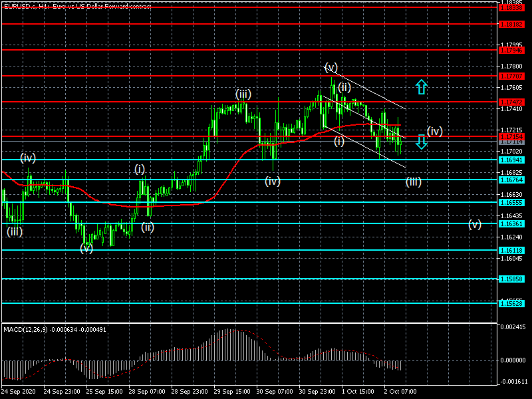The image size is (532, 399).
Task: Select the 1.16764 cyan price tag
Action: (511, 180)
